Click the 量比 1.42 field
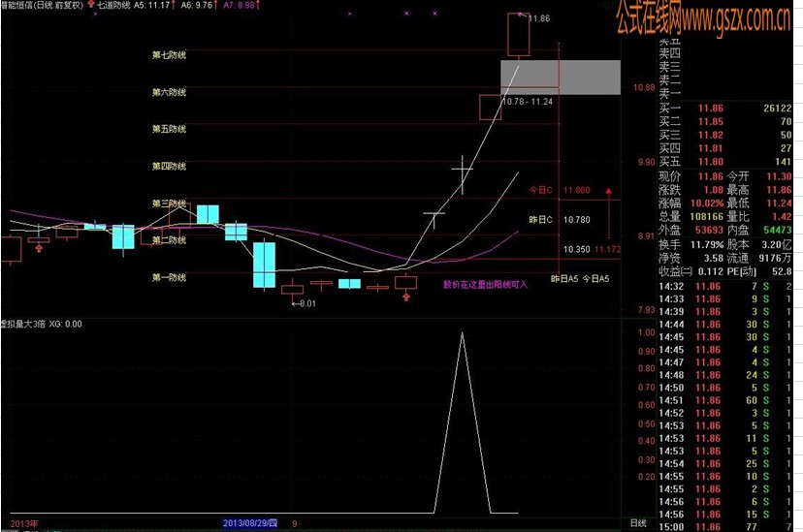803x532 pixels. tap(759, 217)
